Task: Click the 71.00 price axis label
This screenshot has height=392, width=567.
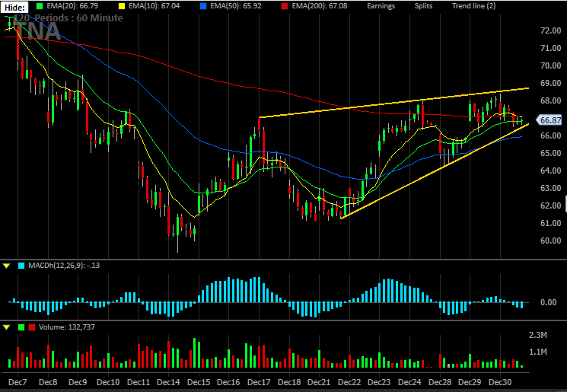Action: click(x=551, y=48)
